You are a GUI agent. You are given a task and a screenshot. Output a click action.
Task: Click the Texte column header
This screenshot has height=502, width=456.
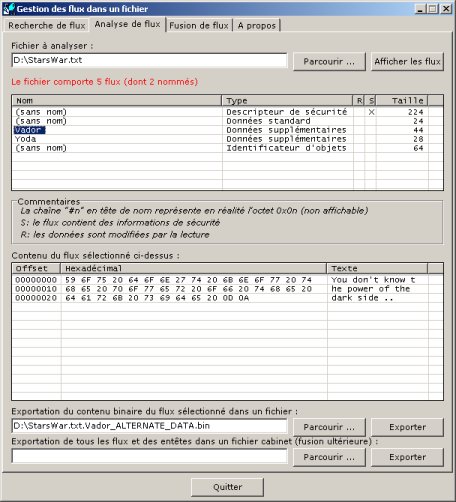coord(377,268)
